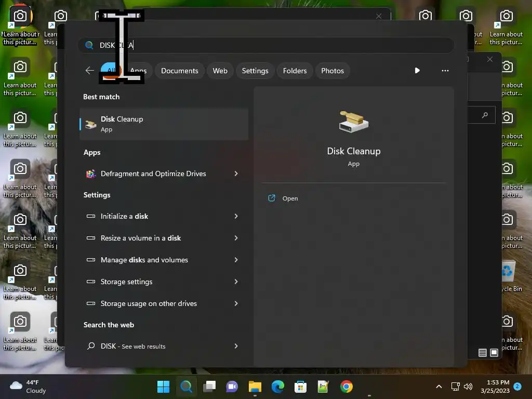Image resolution: width=532 pixels, height=399 pixels.
Task: Close the background window with its X
Action: [489, 59]
